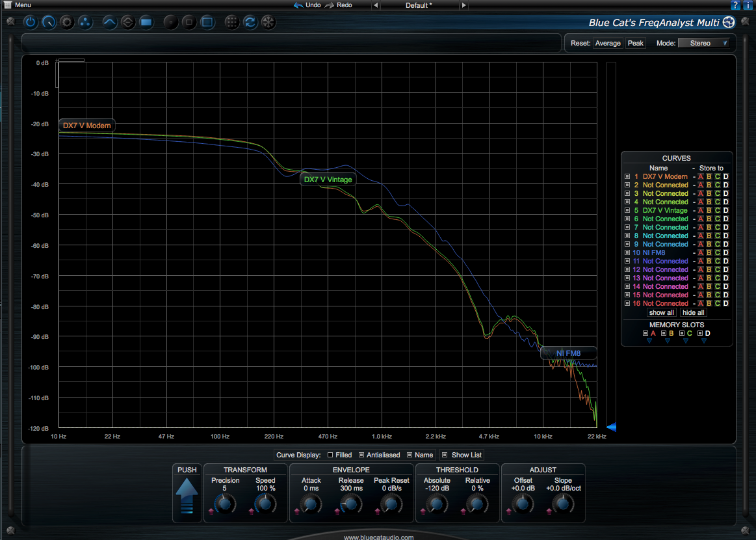Toggle the Name checkbox in Curve Display
This screenshot has height=540, width=756.
410,455
